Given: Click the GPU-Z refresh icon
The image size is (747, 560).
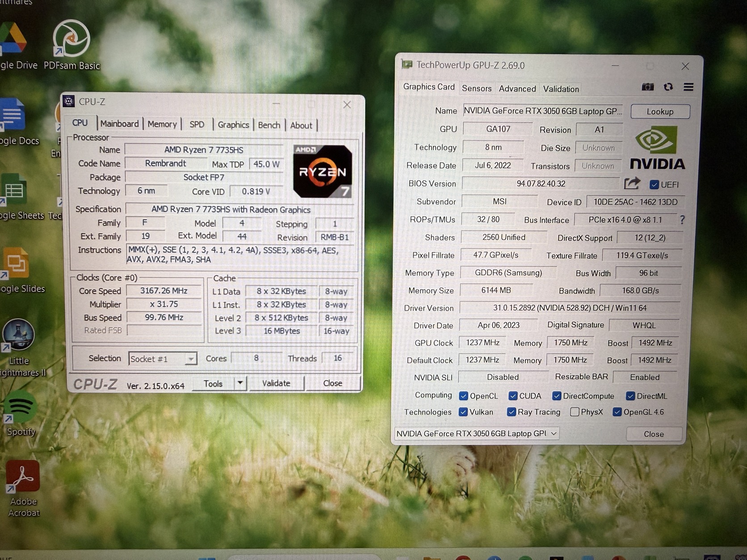Looking at the screenshot, I should [668, 87].
